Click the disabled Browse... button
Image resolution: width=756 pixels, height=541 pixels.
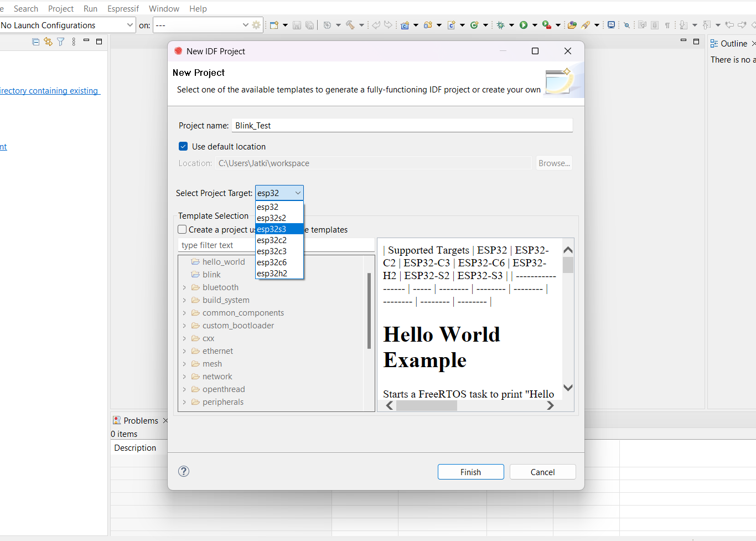[x=554, y=163]
